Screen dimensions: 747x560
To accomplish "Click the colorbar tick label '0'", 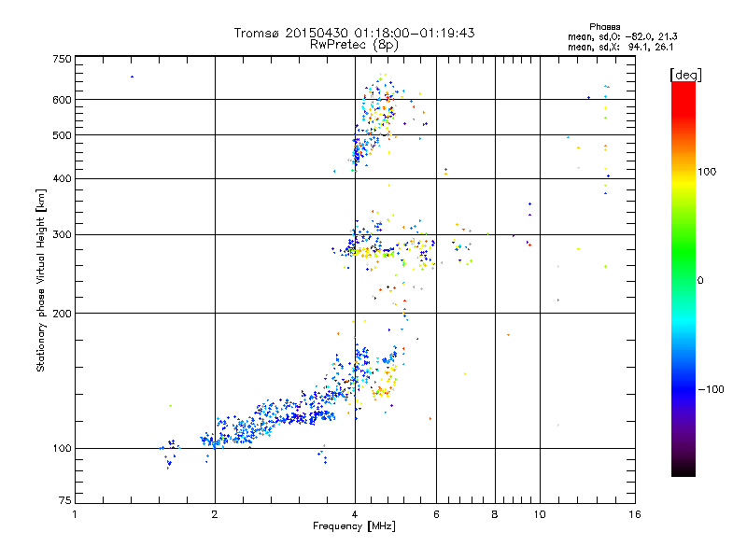I will [700, 281].
